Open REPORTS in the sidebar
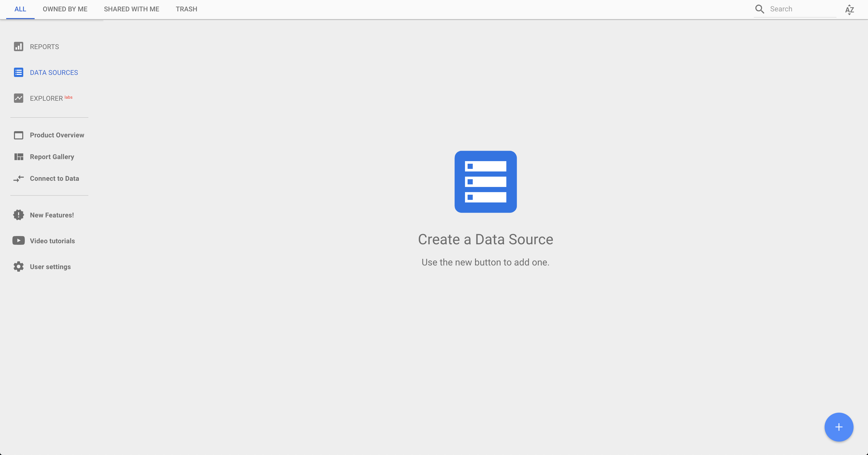The height and width of the screenshot is (455, 868). (44, 47)
